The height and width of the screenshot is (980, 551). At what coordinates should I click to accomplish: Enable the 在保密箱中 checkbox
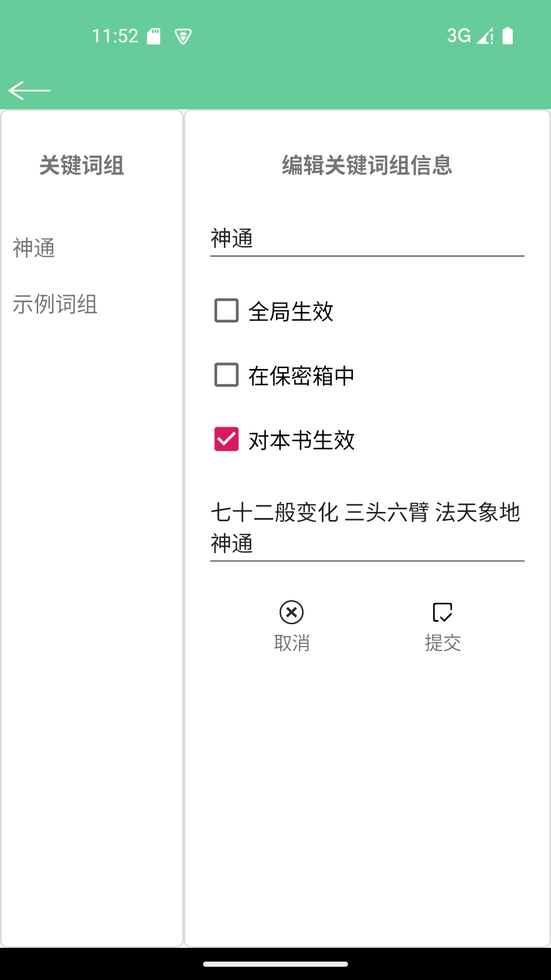(225, 376)
